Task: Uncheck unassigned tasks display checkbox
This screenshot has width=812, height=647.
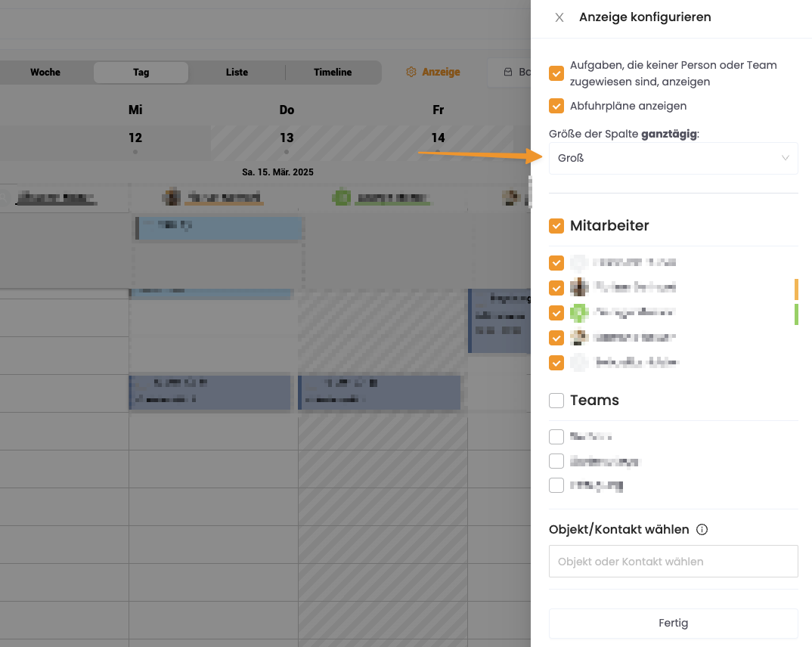Action: [x=556, y=73]
